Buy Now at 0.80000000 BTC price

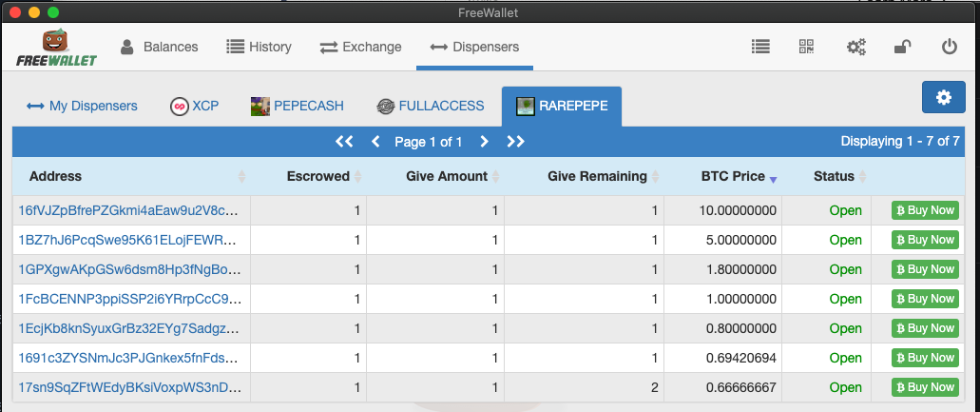(925, 328)
